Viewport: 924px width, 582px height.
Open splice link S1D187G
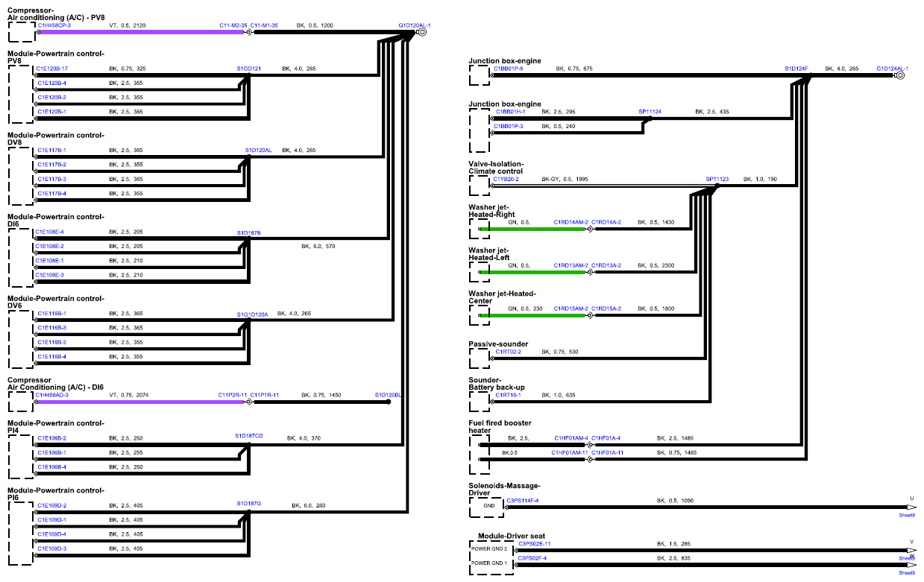click(x=250, y=503)
